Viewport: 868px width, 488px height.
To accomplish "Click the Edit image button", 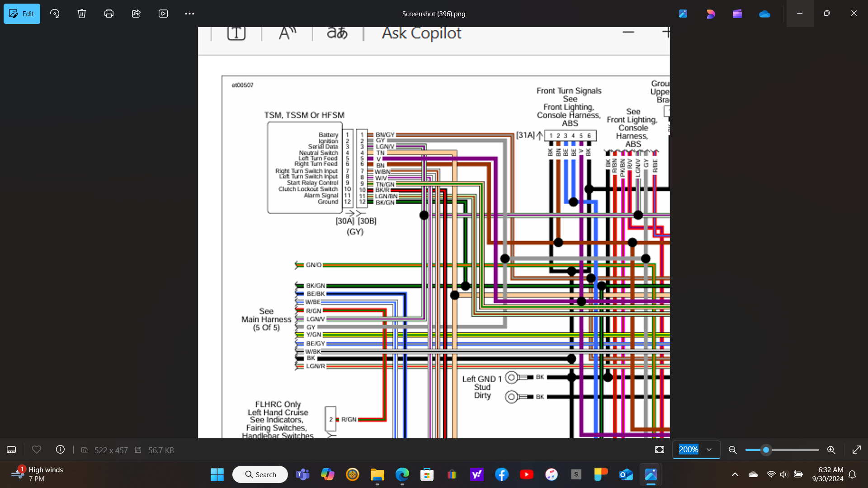I will [x=22, y=14].
